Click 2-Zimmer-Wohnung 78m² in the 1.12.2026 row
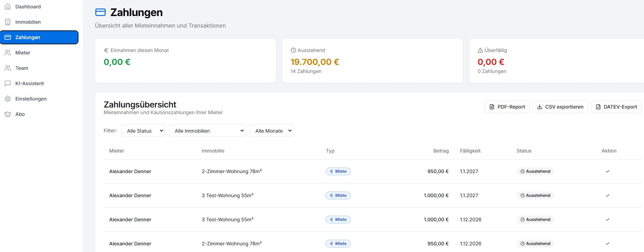644x252 pixels. coord(232,244)
